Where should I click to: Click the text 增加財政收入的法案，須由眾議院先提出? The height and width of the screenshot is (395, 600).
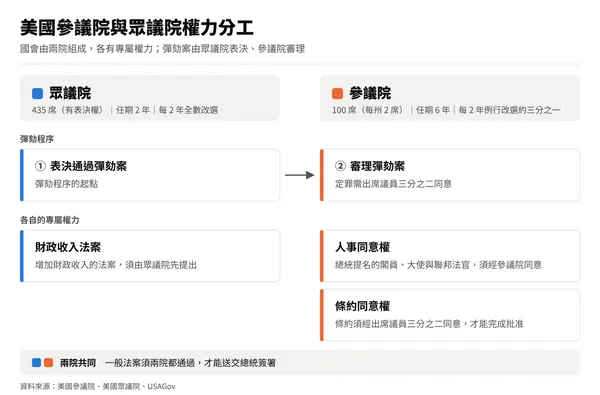pos(116,265)
